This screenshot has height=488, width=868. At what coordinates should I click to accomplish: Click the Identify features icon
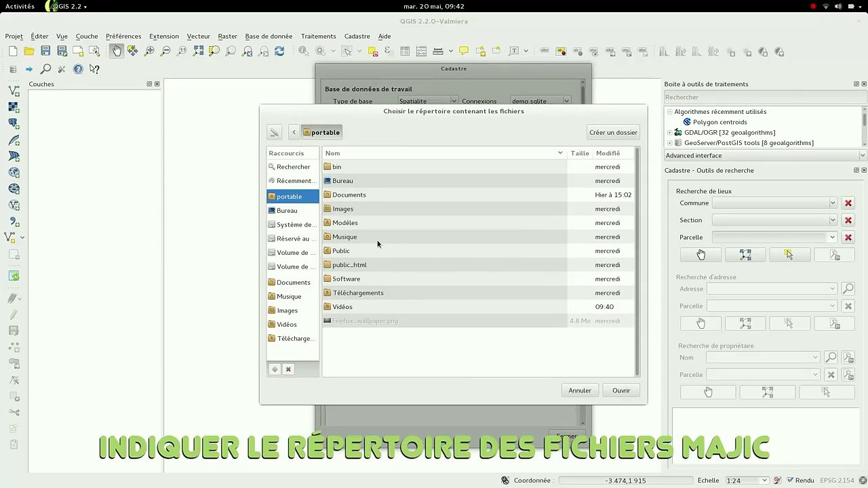[303, 52]
